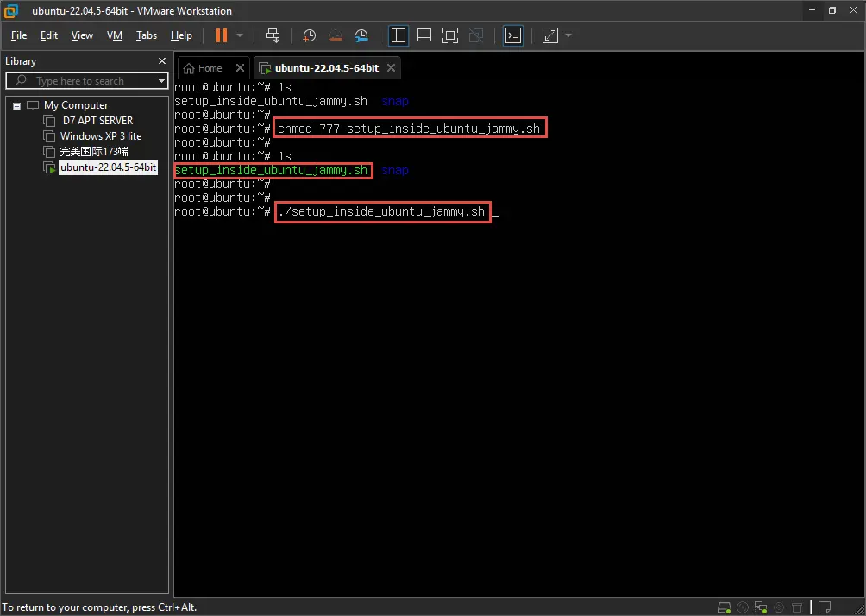Click the stretch guest display icon

(550, 35)
